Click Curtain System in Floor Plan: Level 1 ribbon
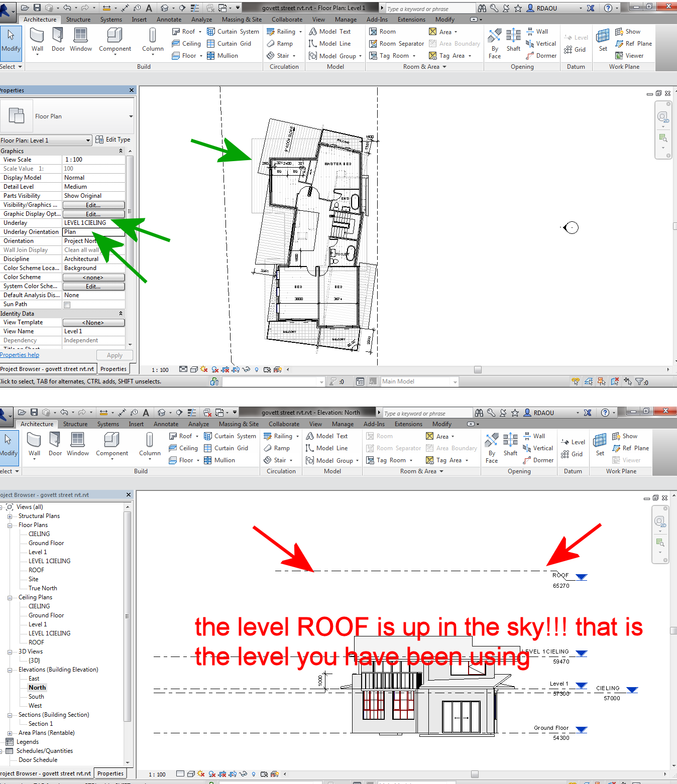The width and height of the screenshot is (677, 784). pyautogui.click(x=233, y=32)
